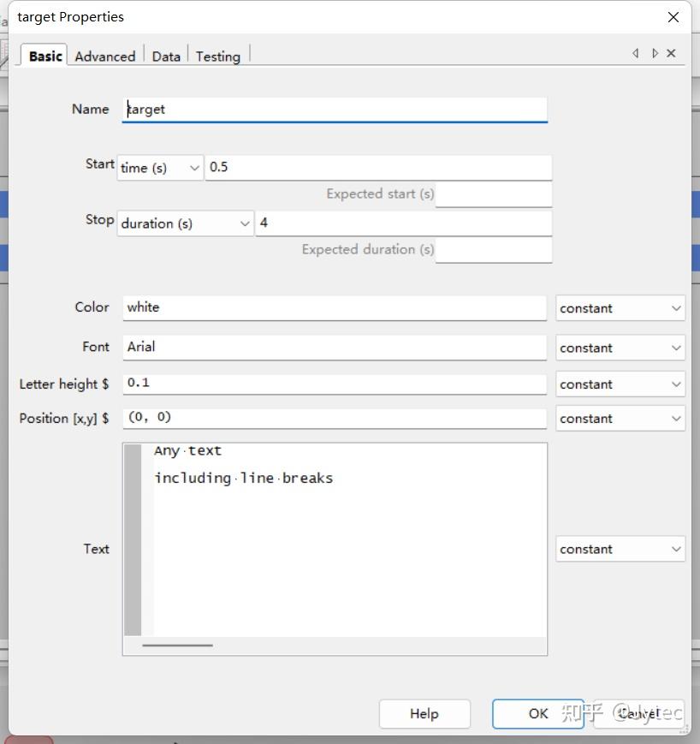Expand the Text constant dropdown
Screen dimensions: 700x744
(620, 549)
